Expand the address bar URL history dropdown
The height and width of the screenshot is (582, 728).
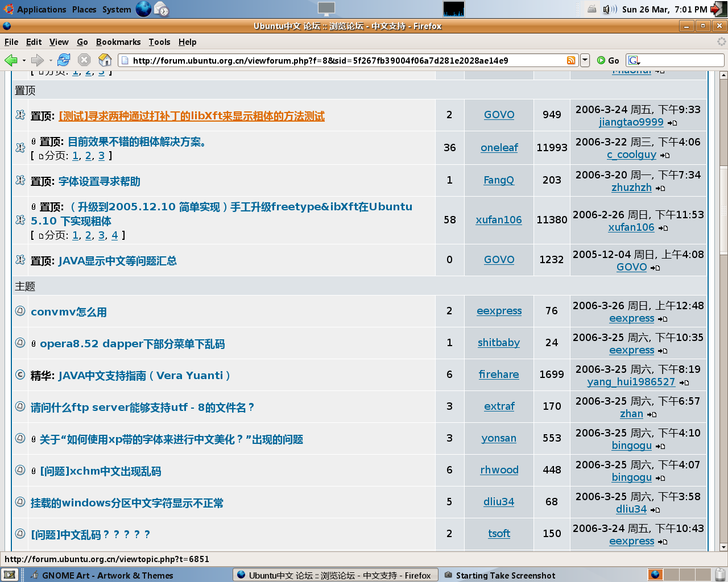pos(585,60)
